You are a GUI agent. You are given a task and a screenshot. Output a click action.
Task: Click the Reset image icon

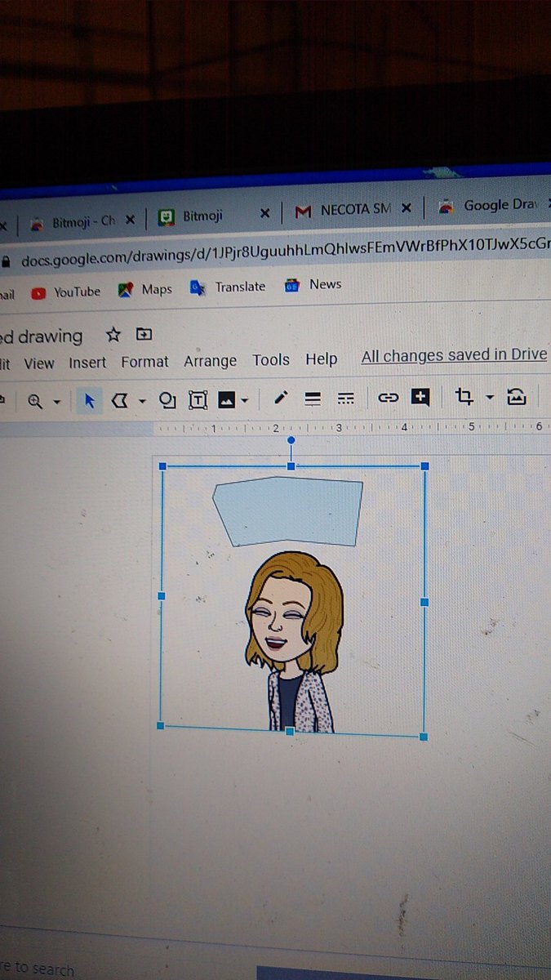pos(516,397)
